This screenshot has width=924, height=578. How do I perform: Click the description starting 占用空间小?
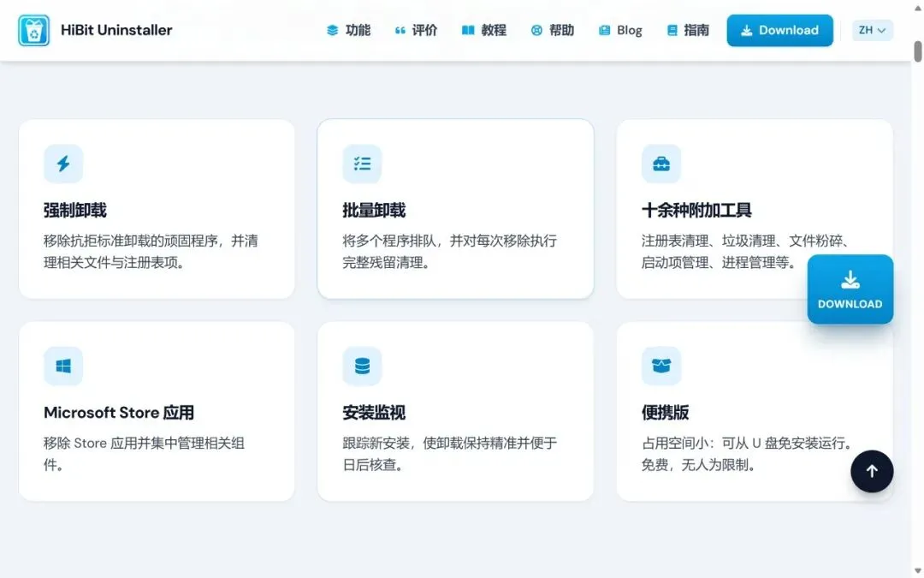point(747,454)
